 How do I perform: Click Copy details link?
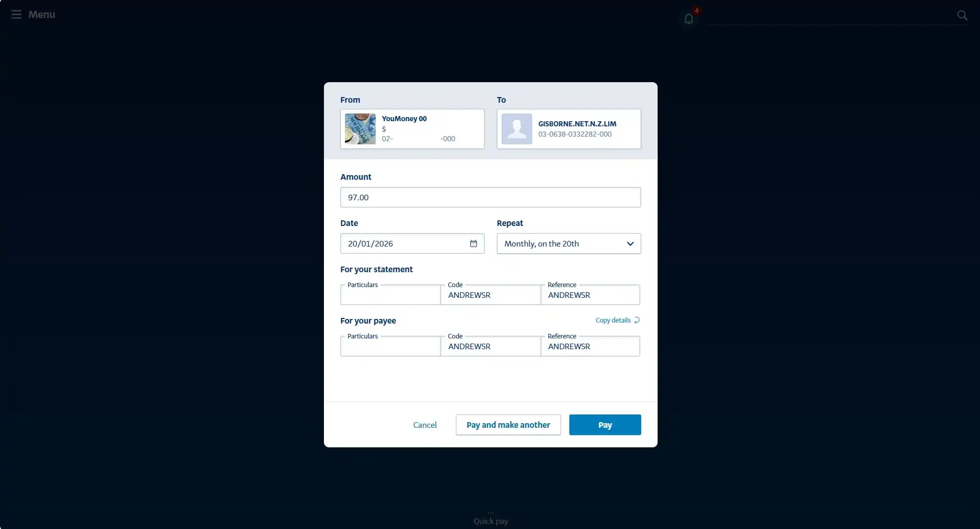[x=614, y=320]
